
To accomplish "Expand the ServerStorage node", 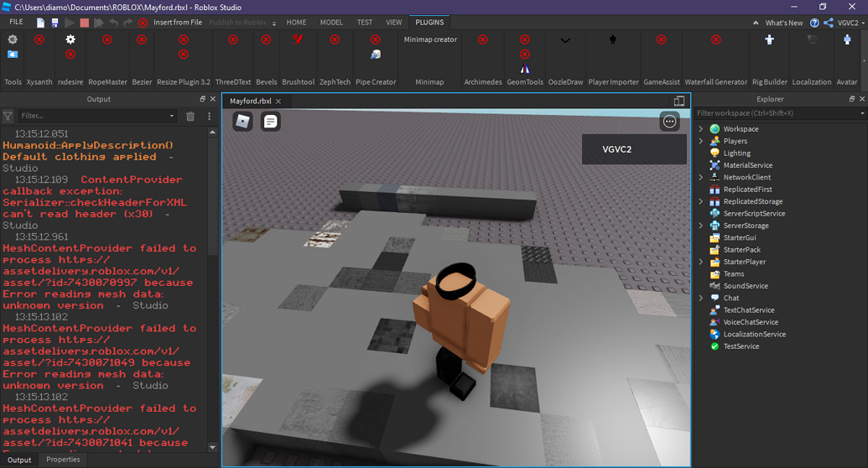I will point(701,226).
